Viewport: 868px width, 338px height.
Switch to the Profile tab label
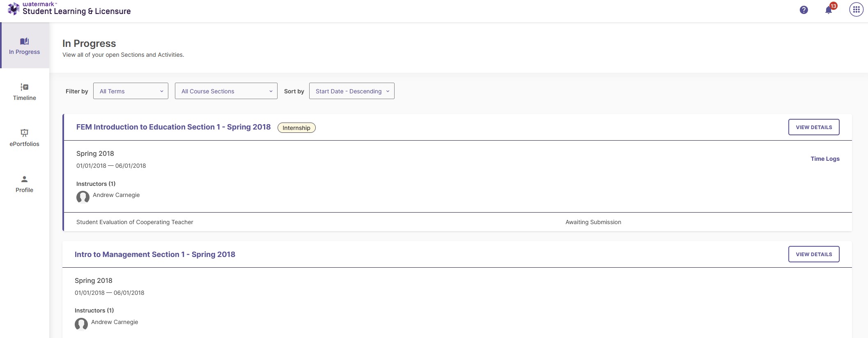25,190
